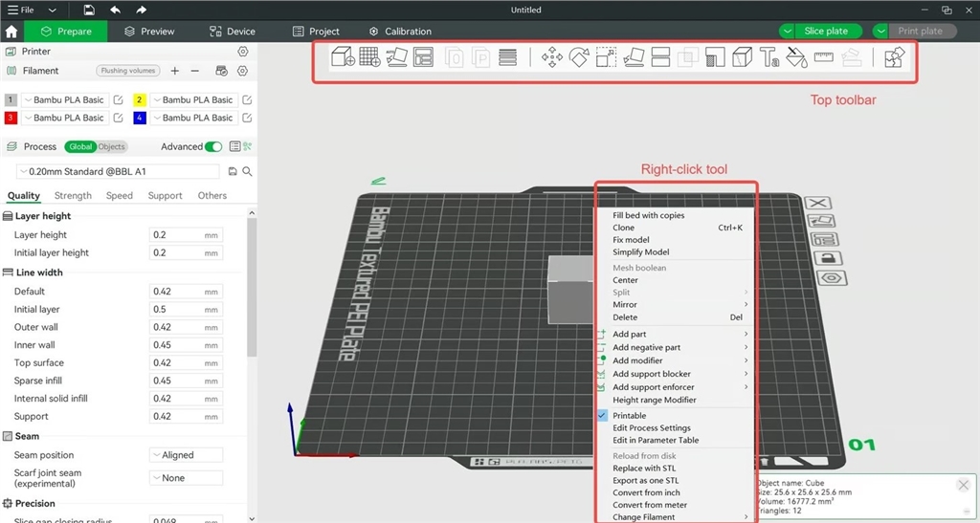Click the add filament plus icon

tap(175, 71)
